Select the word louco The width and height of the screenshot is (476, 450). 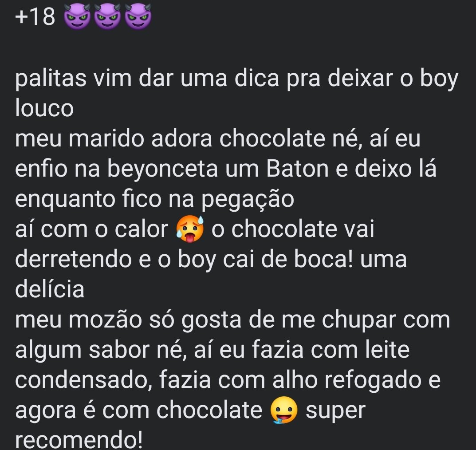click(44, 108)
